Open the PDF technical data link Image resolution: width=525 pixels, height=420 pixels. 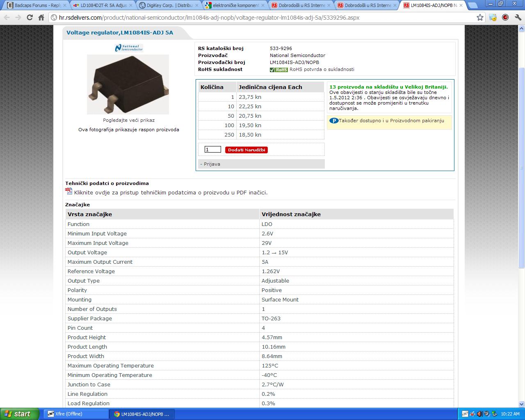(x=171, y=192)
